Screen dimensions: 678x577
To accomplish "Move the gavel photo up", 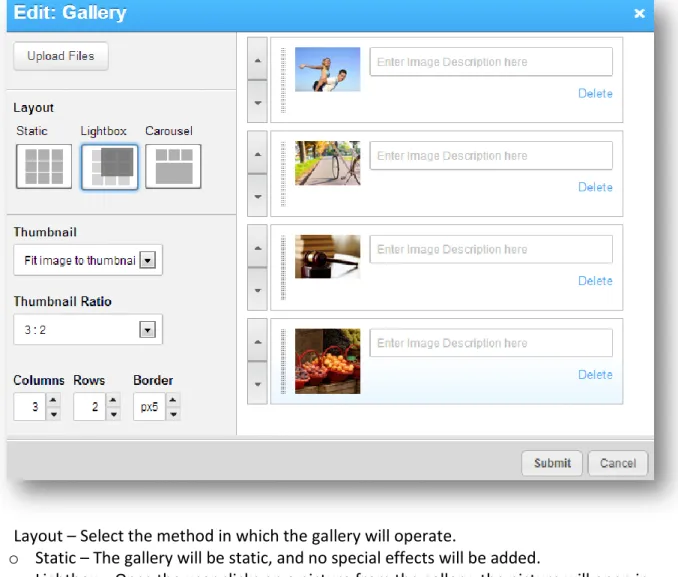I will (x=258, y=247).
